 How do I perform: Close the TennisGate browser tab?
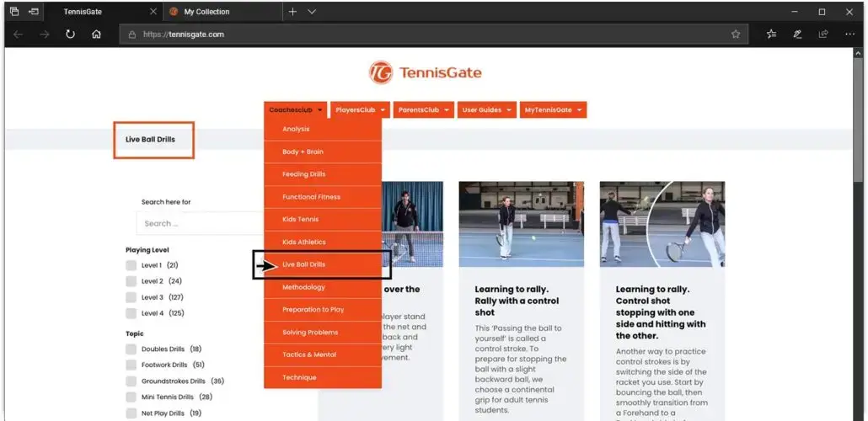point(153,12)
